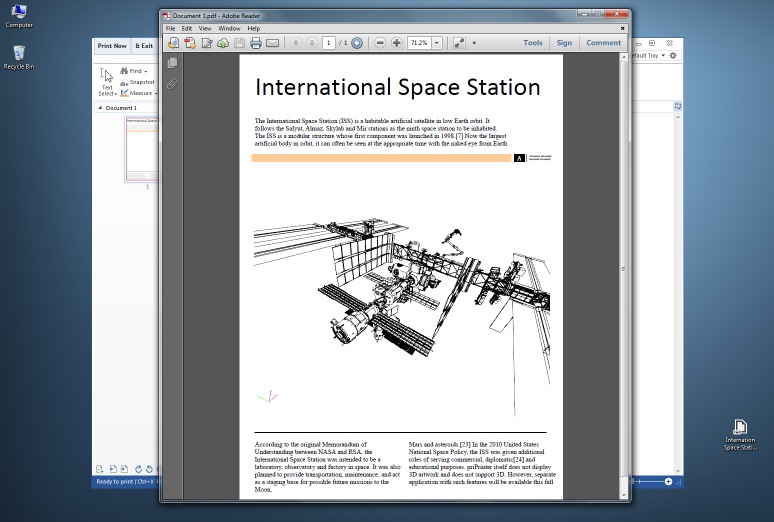This screenshot has width=774, height=522.
Task: Zoom in with the plus button
Action: 396,43
